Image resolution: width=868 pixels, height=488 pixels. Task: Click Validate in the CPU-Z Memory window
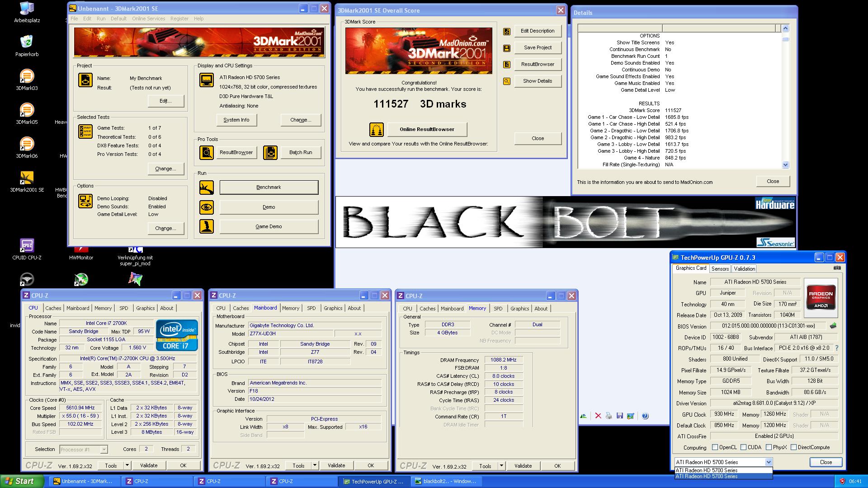(x=523, y=466)
